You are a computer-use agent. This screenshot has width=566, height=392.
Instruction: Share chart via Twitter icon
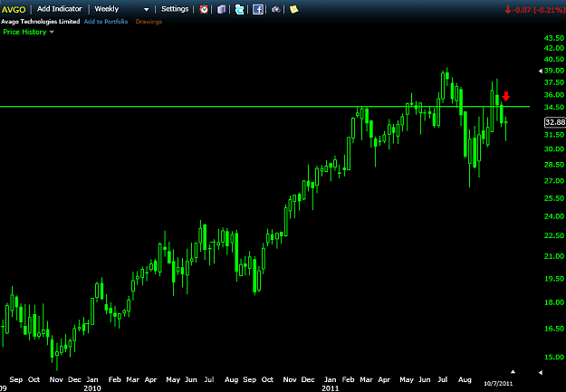click(x=239, y=9)
